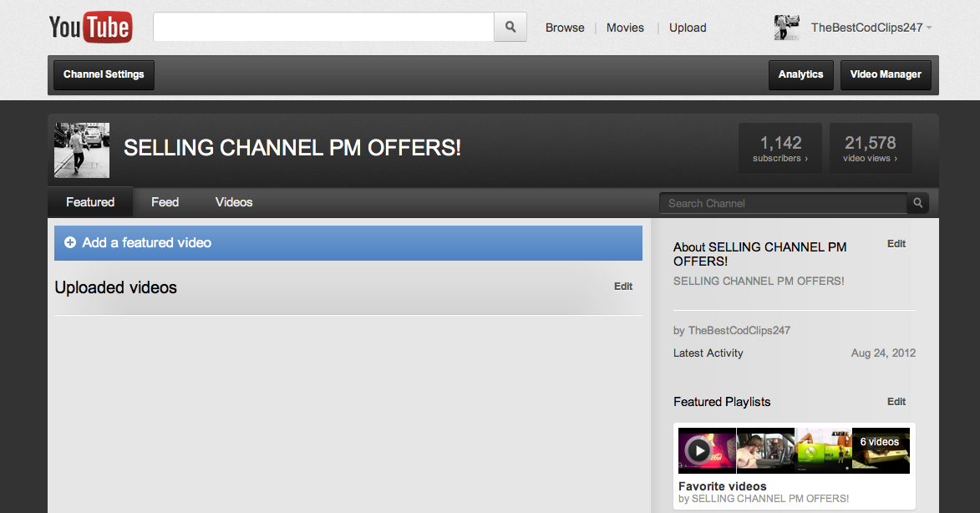Click the Search Channel magnifier icon
This screenshot has height=513, width=980.
(918, 203)
